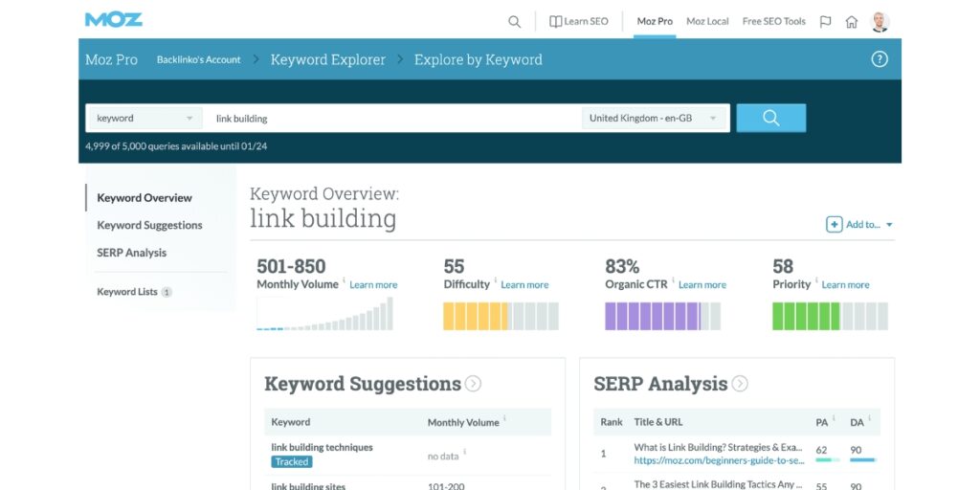Screen dimensions: 980x490
Task: Click the Moz logo
Action: pyautogui.click(x=114, y=20)
